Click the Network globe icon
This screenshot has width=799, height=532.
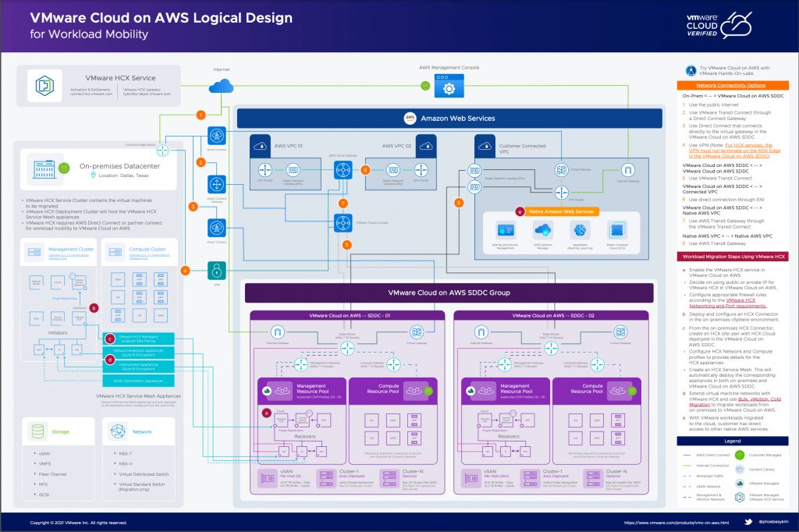click(119, 431)
